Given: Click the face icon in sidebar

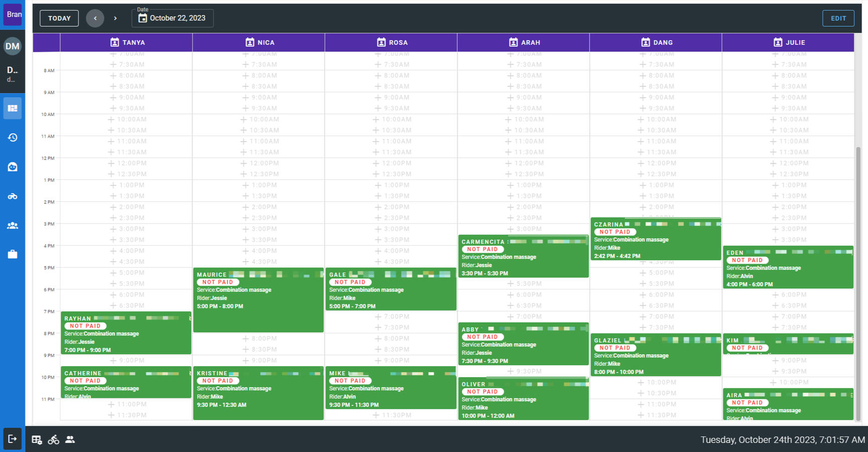Looking at the screenshot, I should coord(13,167).
